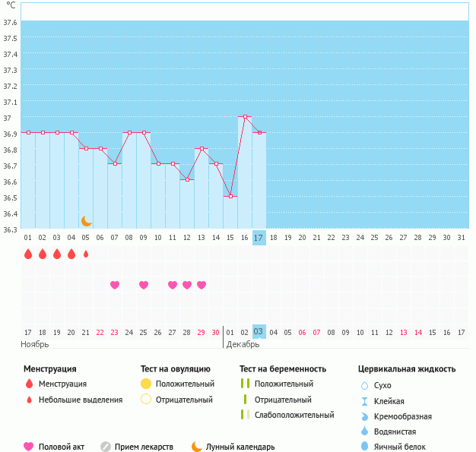
Task: Click the Лунный календарь moon icon in legend
Action: [x=197, y=447]
